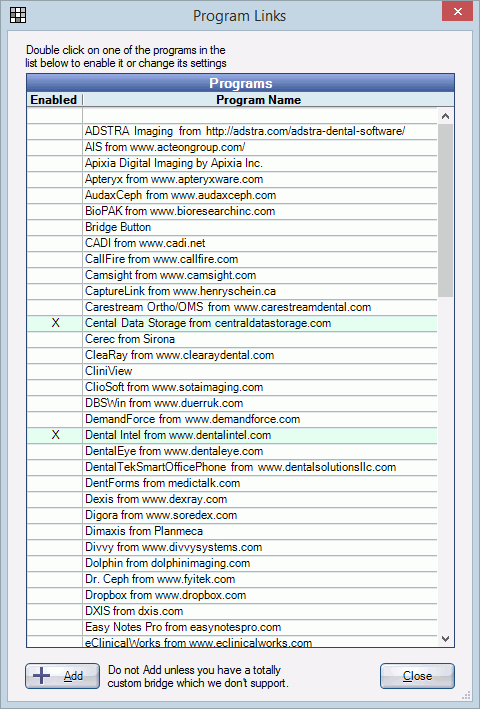
Task: Click scrollbar down arrow in programs list
Action: pos(446,639)
